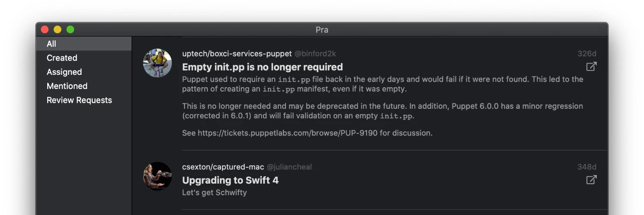This screenshot has height=215, width=644.
Task: Click the 326d timestamp
Action: (587, 54)
